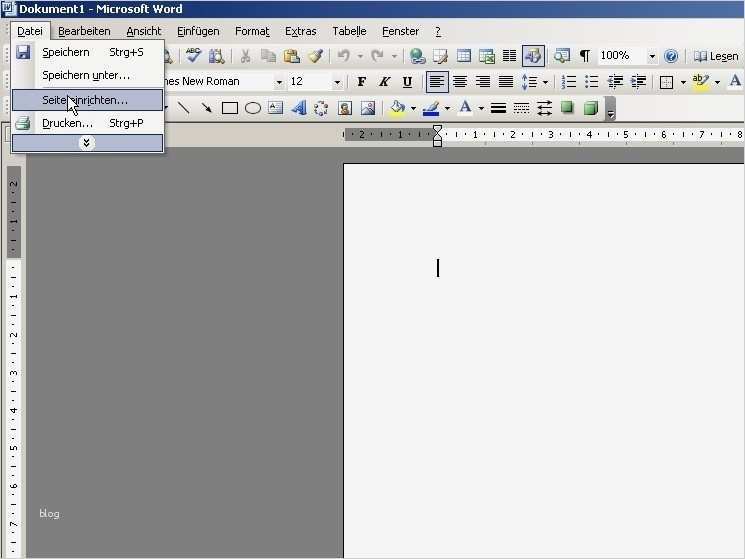
Task: Open the Research binoculars tool
Action: [x=217, y=56]
